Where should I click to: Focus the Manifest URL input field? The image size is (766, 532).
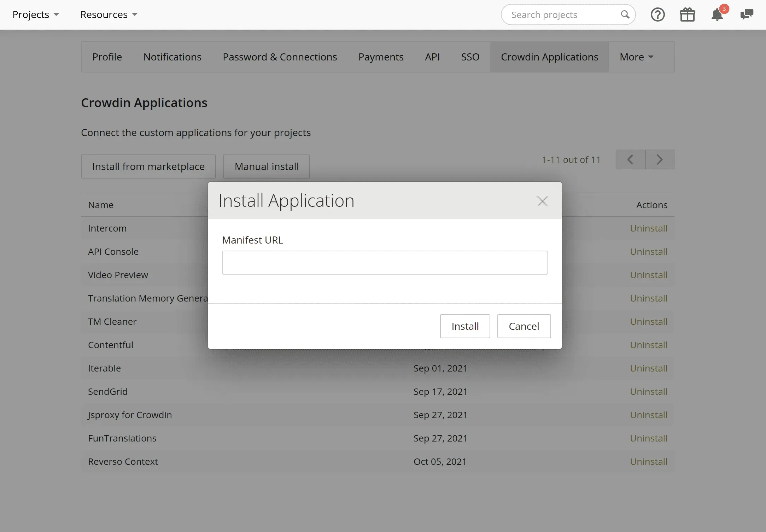(385, 263)
